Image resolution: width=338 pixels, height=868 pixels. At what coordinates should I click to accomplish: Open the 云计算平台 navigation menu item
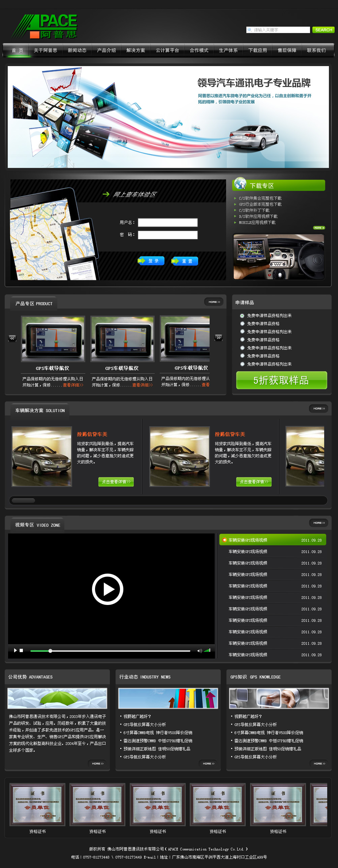tap(167, 50)
